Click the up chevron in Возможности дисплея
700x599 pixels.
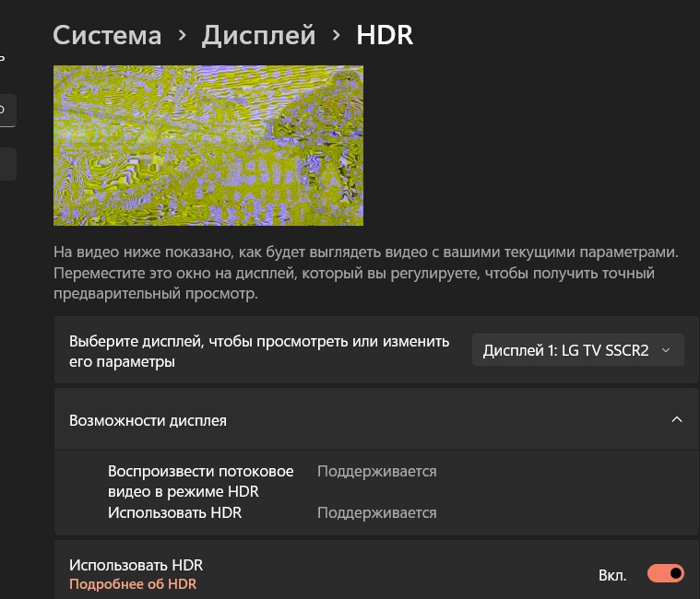(x=676, y=420)
